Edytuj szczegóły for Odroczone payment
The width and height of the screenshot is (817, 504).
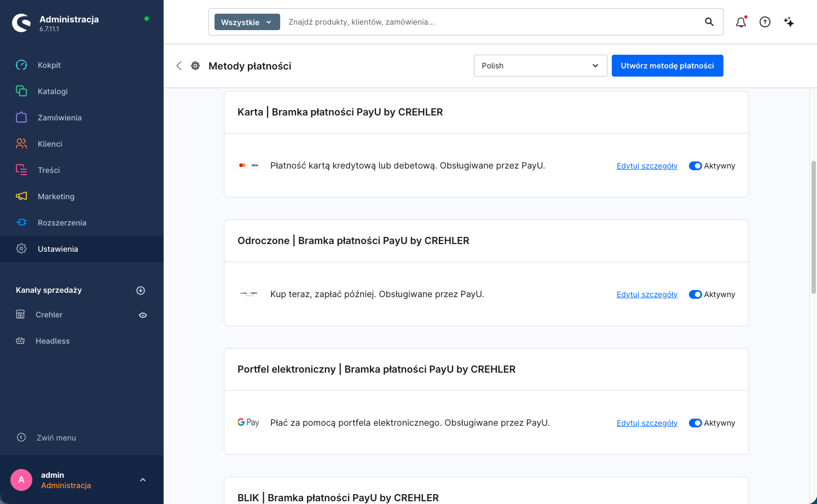(647, 294)
